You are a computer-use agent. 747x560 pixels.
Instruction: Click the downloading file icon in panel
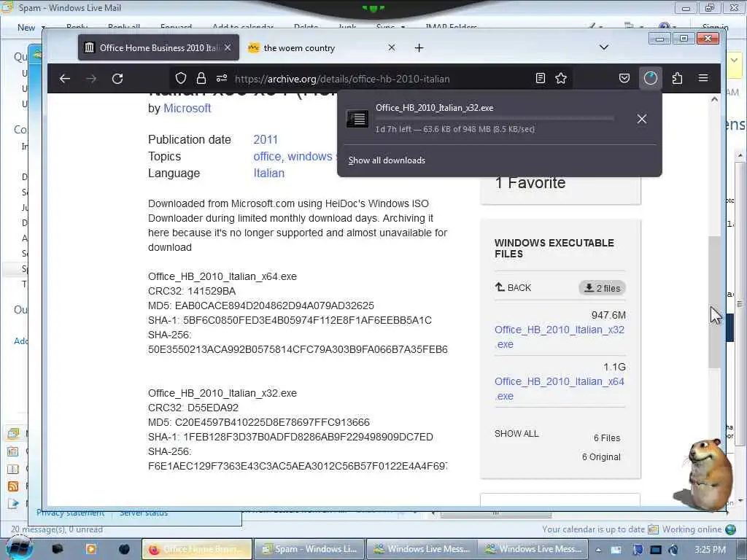(357, 119)
